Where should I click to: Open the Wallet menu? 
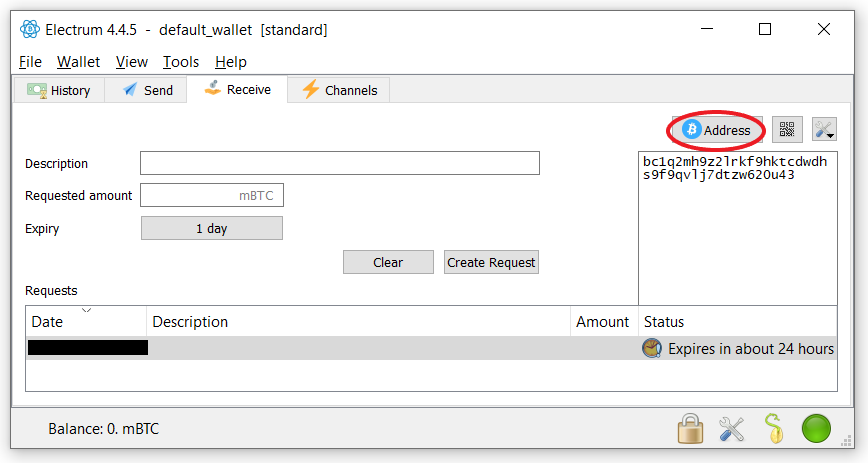click(78, 62)
